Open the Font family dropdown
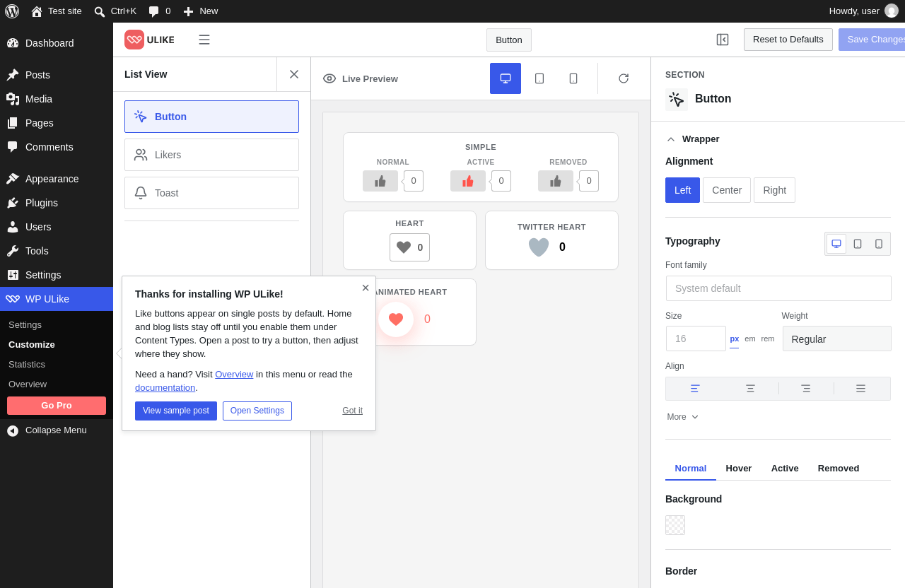 [x=778, y=288]
